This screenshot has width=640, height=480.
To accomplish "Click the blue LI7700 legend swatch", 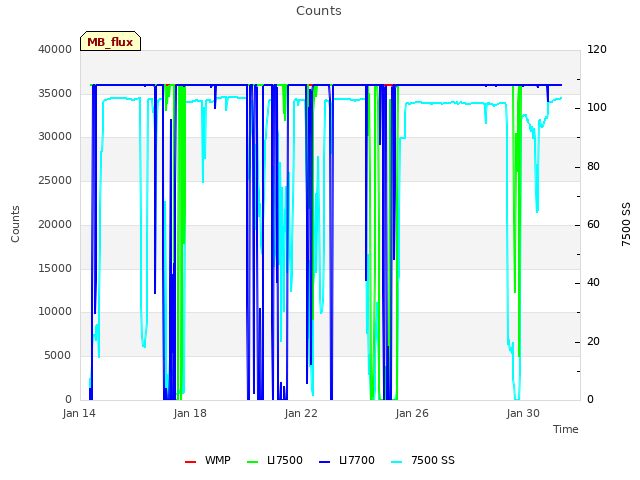I will click(324, 462).
